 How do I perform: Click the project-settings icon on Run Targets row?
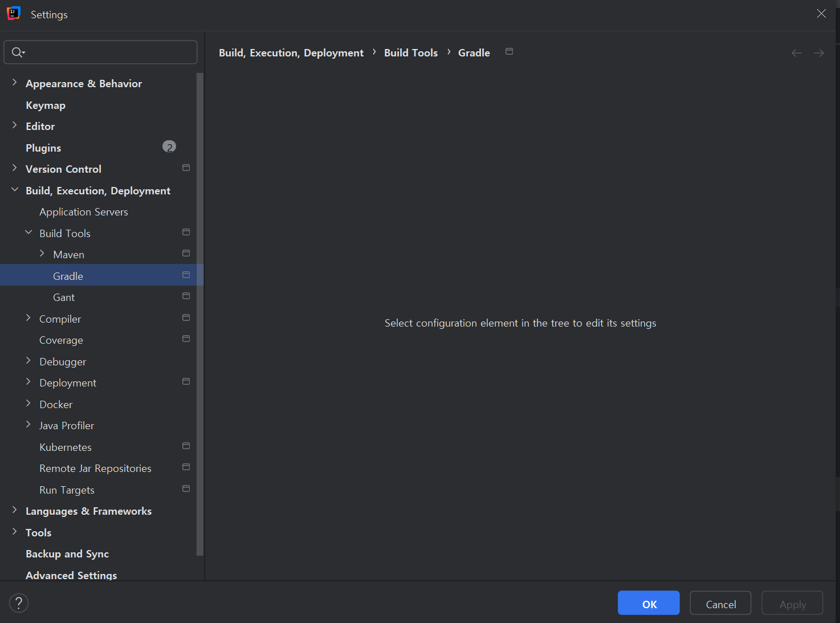pyautogui.click(x=186, y=488)
